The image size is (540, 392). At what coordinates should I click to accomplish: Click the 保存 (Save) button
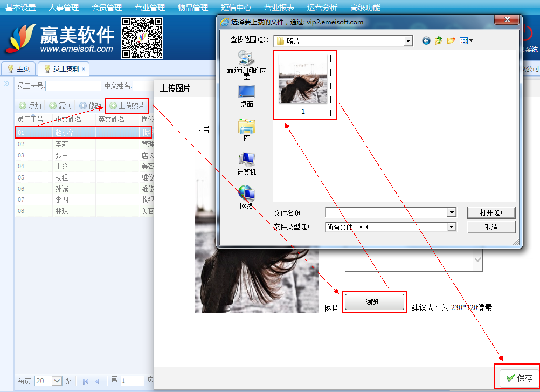pos(519,378)
